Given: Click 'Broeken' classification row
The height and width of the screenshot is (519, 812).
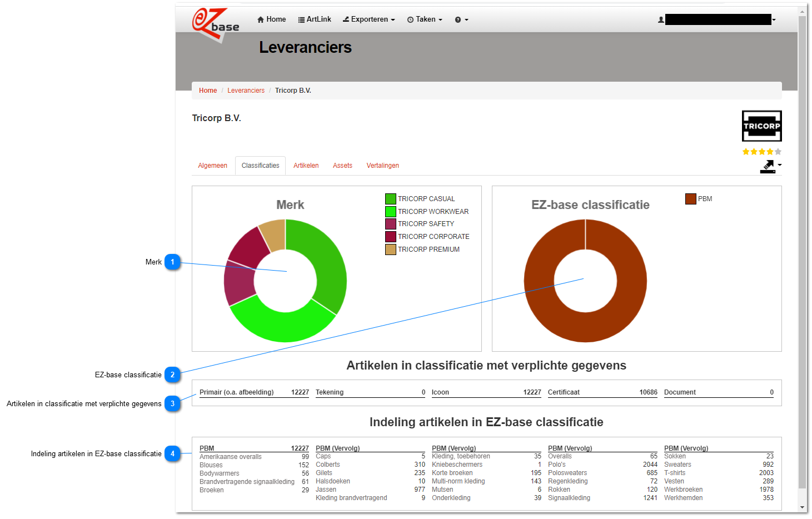Looking at the screenshot, I should click(254, 490).
